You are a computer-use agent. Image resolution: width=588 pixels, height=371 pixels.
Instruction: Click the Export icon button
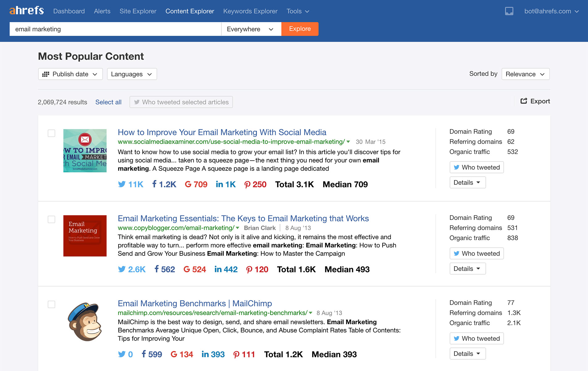(x=535, y=101)
